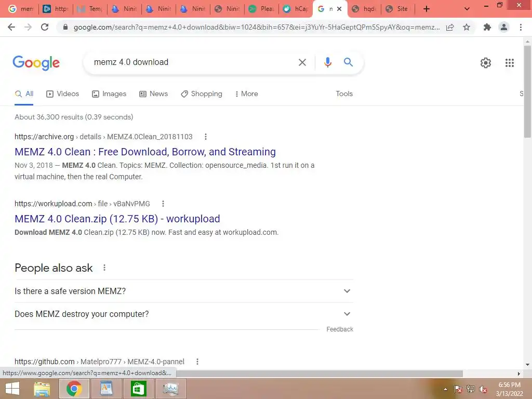Image resolution: width=532 pixels, height=399 pixels.
Task: Switch to the Plea browser tab
Action: pos(261,9)
